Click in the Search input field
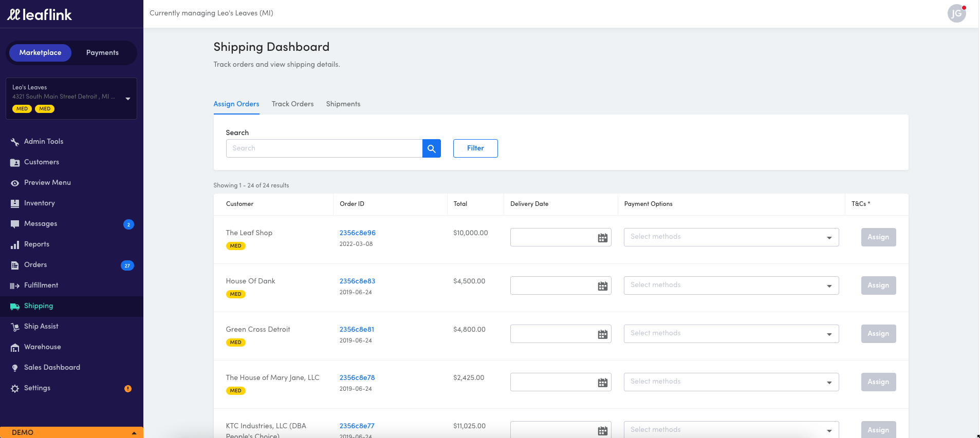This screenshot has width=980, height=438. tap(324, 148)
